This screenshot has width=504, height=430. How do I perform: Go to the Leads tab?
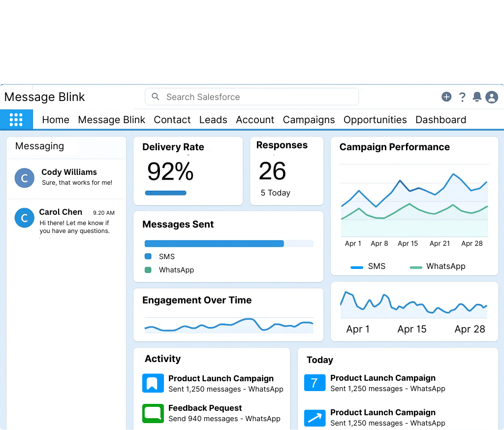coord(213,120)
